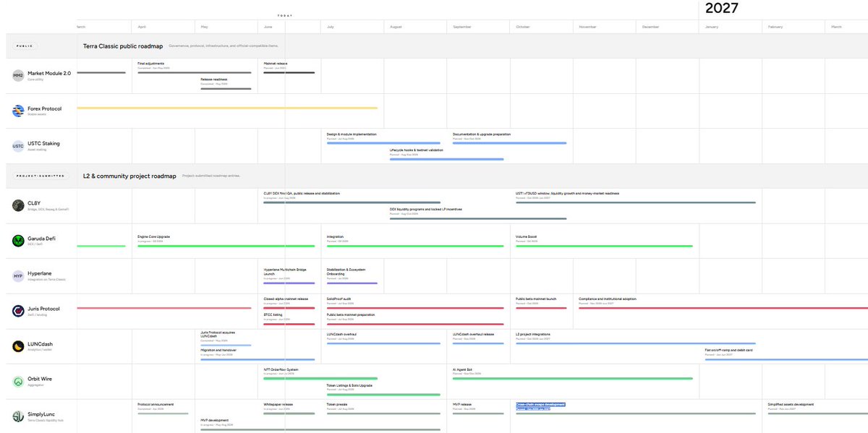Open the 'Final adjustments' milestone
Screen dimensions: 868x433
point(151,64)
